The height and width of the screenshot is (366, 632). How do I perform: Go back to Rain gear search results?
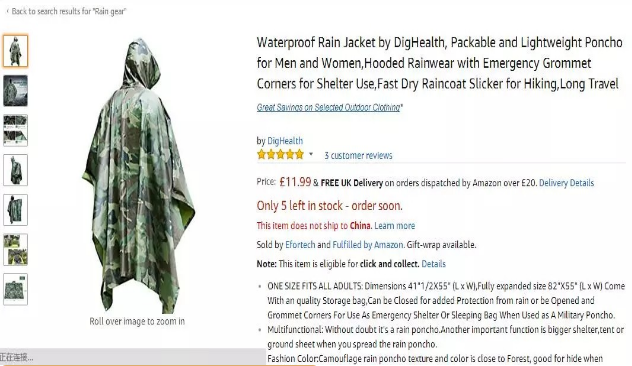pyautogui.click(x=66, y=11)
